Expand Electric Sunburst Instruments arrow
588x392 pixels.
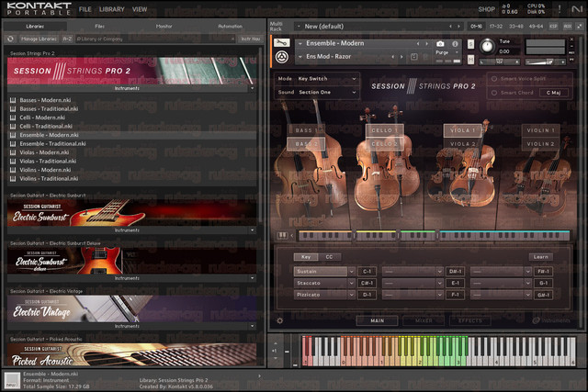coord(252,230)
